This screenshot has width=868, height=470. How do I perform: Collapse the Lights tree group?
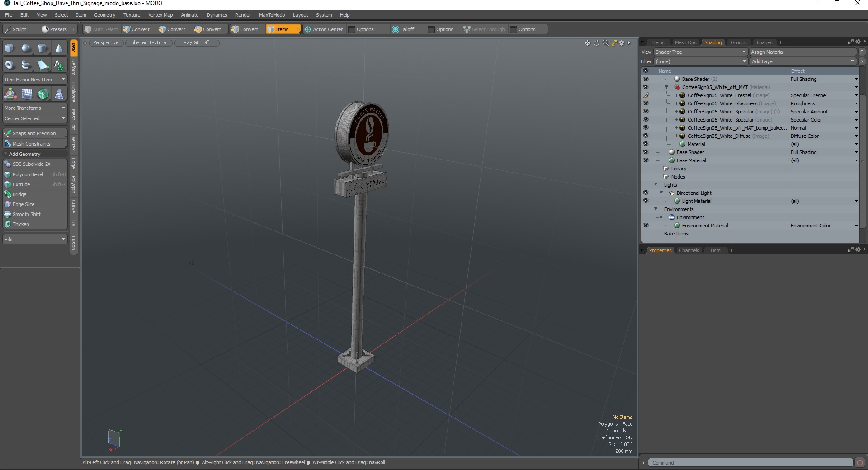[656, 185]
